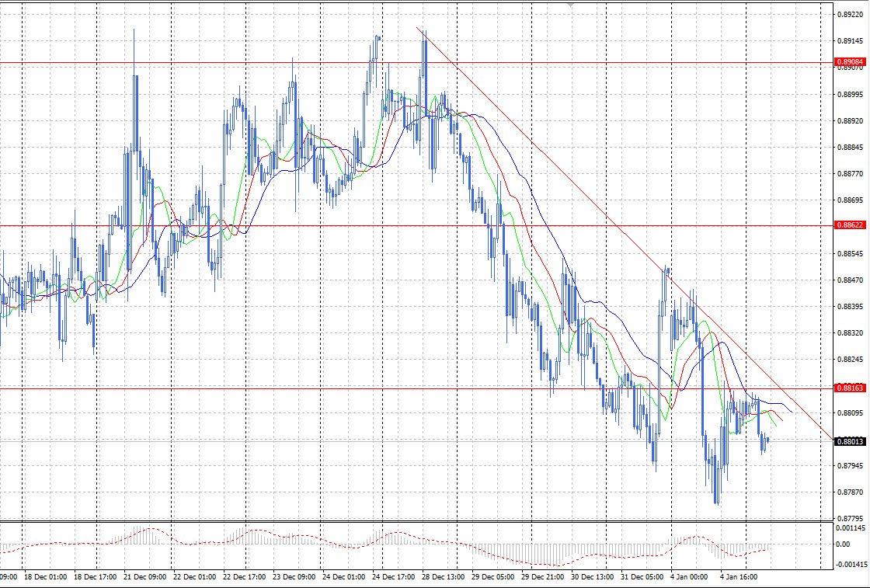This screenshot has width=870, height=588.
Task: Click the 0.88770 price axis value
Action: coord(850,174)
